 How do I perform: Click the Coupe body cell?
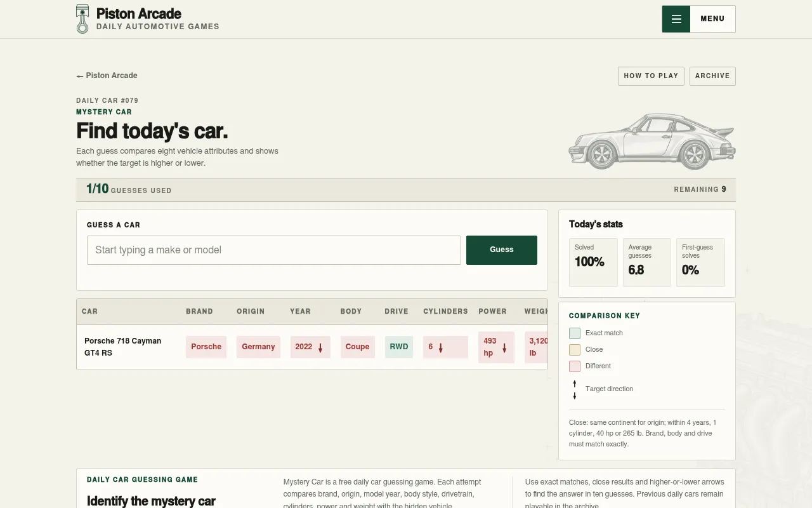pyautogui.click(x=358, y=347)
